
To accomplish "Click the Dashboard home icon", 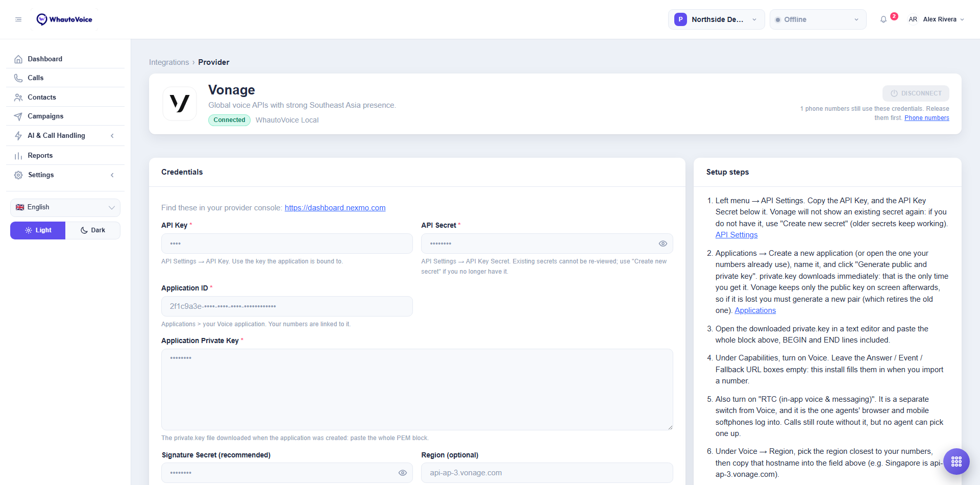I will tap(18, 59).
